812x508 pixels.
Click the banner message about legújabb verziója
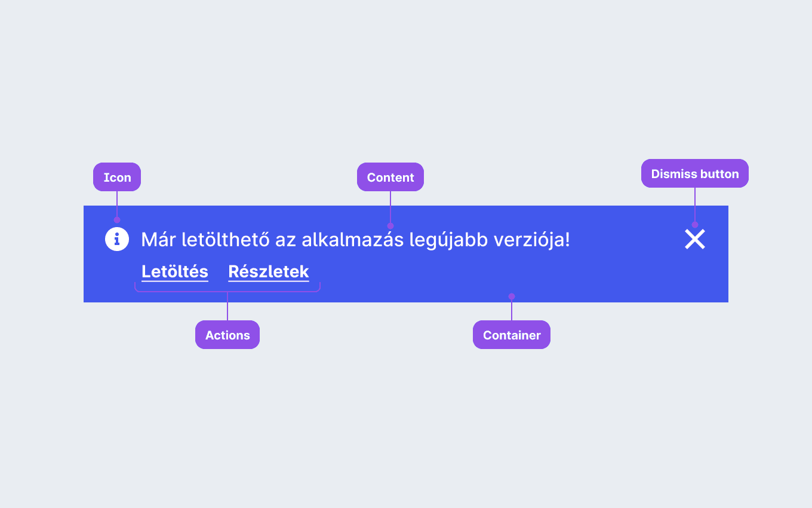[x=355, y=240]
